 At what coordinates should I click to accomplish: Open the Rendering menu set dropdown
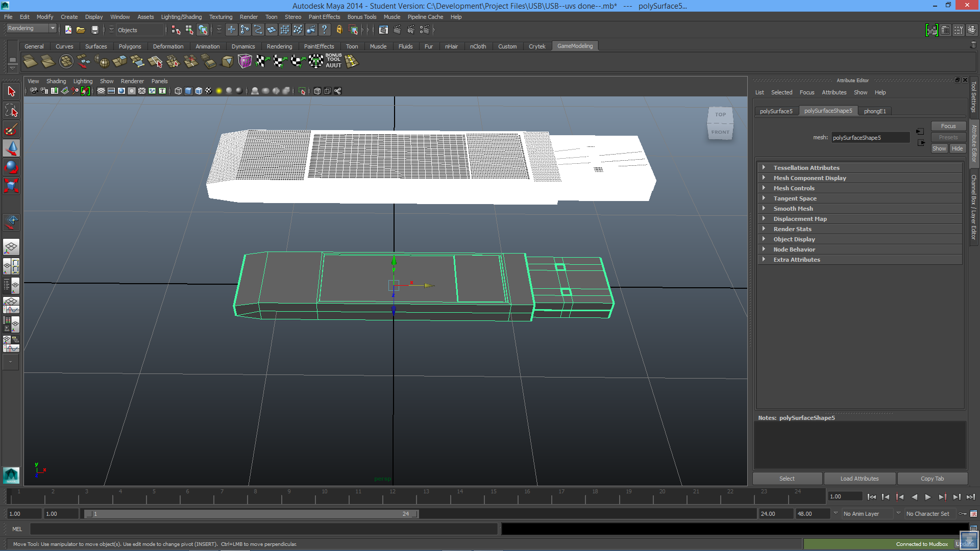coord(31,28)
